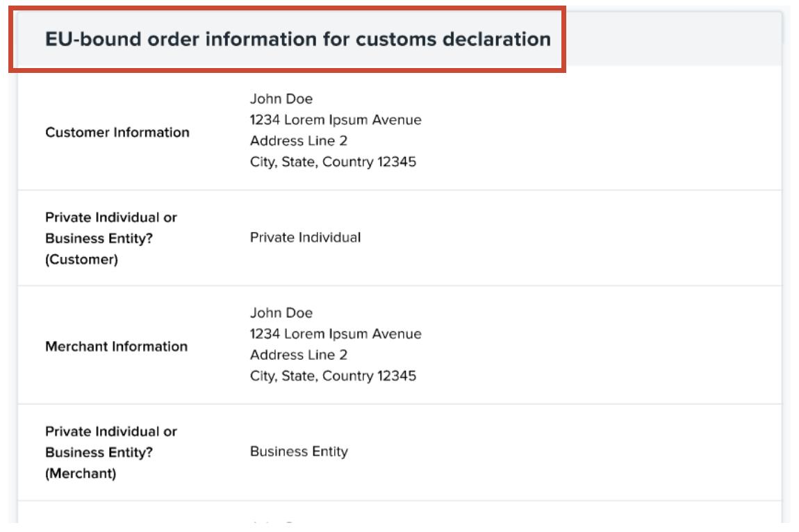The image size is (799, 532).
Task: Click the Merchant Information row label
Action: (x=116, y=347)
